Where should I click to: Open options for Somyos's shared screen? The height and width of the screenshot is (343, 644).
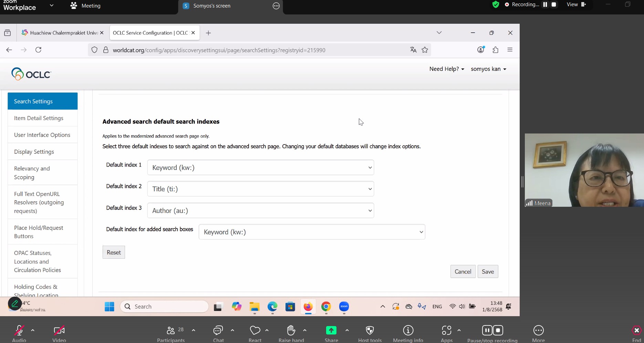point(276,6)
